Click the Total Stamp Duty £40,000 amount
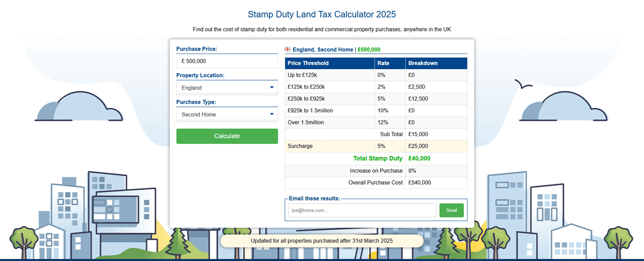644x261 pixels. point(419,158)
